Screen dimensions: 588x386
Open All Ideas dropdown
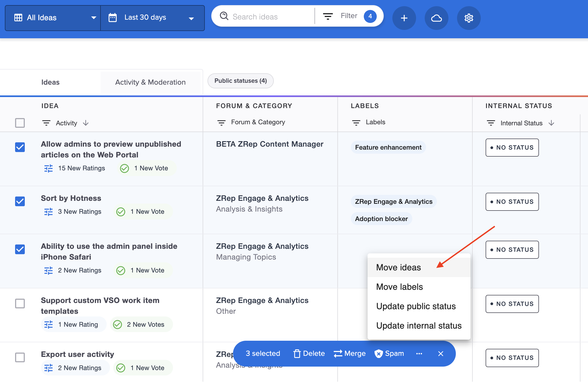[53, 18]
